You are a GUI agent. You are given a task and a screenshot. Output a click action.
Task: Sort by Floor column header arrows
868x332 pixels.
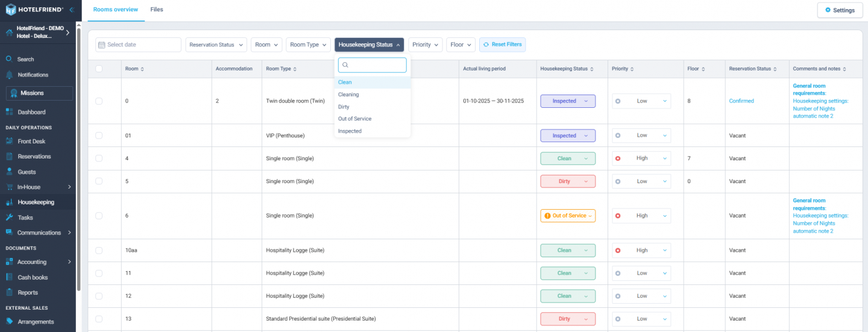(x=703, y=69)
